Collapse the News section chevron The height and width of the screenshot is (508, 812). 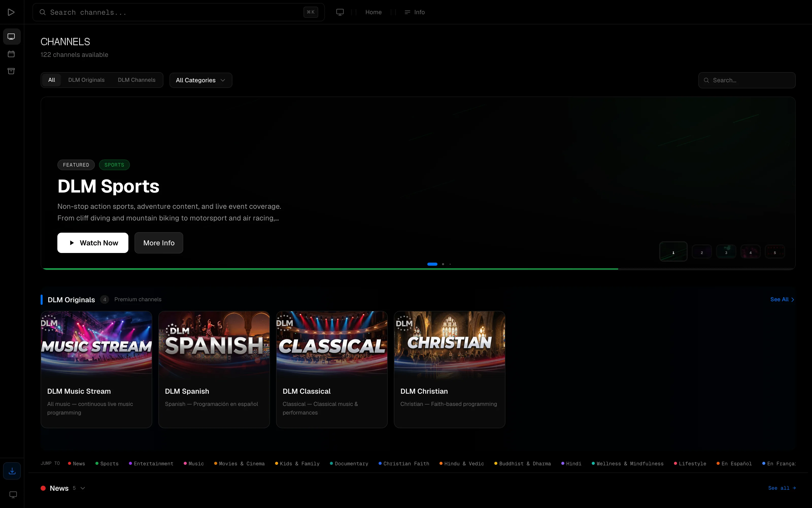[83, 488]
